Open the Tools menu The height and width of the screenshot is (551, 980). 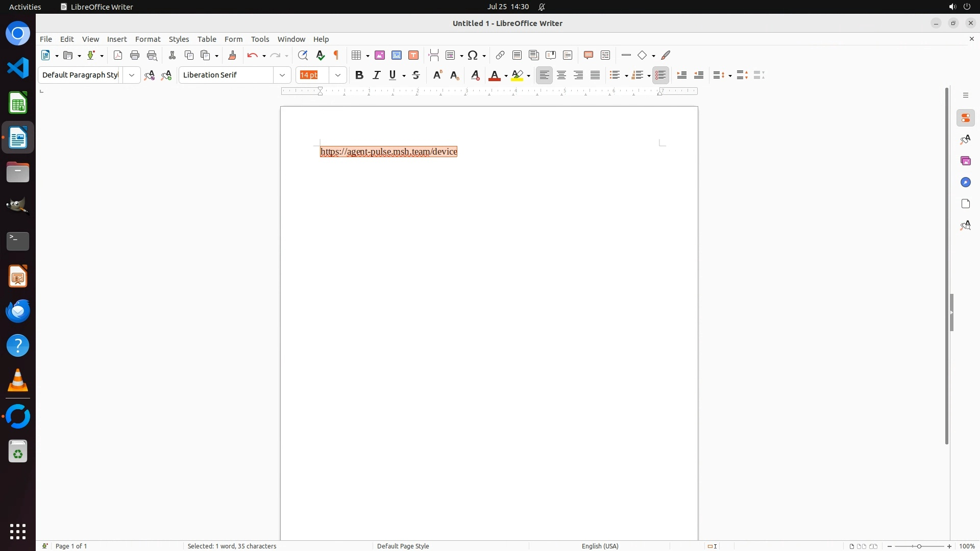[x=260, y=39]
